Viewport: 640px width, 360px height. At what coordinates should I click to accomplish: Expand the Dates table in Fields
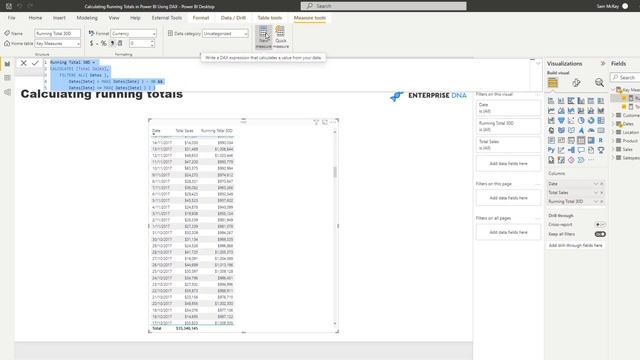[x=613, y=124]
